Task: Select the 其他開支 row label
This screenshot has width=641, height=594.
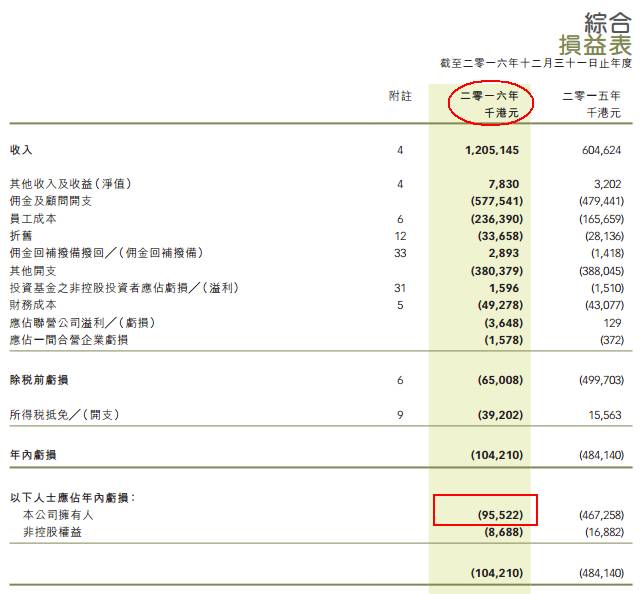Action: (33, 271)
